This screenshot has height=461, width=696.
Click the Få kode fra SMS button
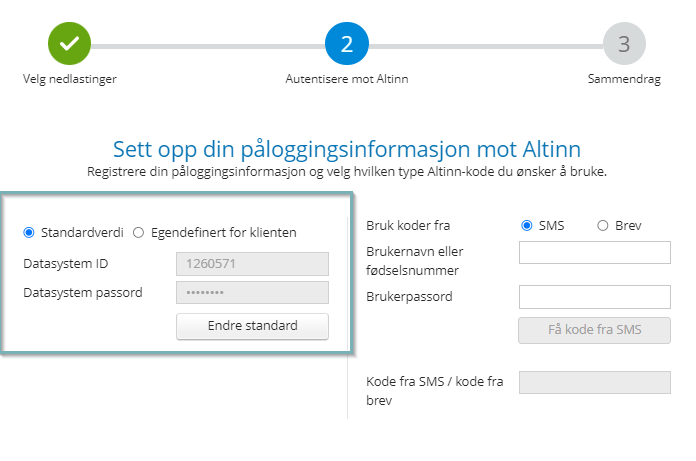point(594,330)
